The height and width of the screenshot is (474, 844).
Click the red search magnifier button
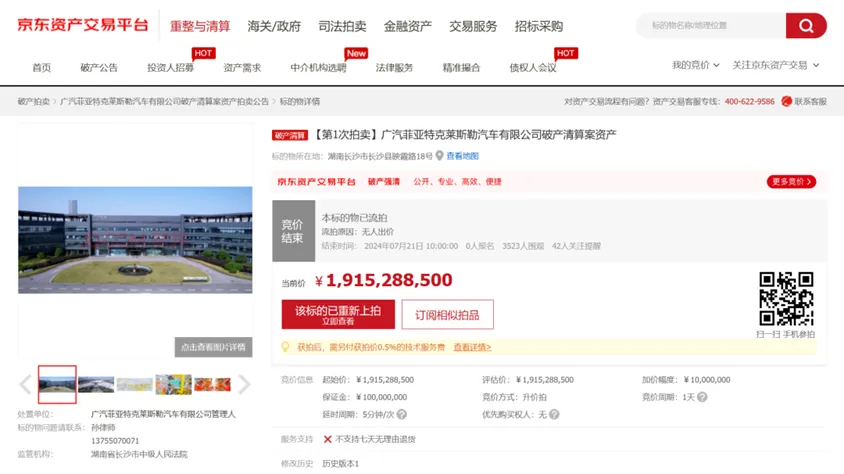(x=806, y=25)
